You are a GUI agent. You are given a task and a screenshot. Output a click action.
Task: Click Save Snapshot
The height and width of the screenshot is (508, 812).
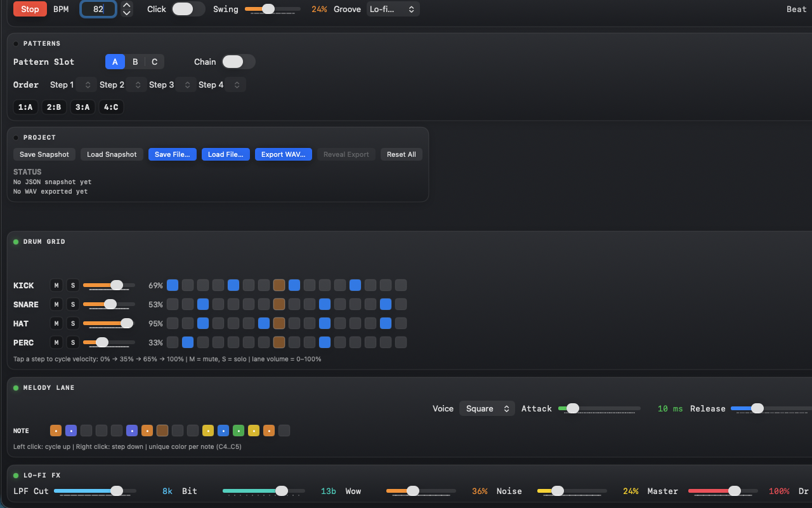click(44, 154)
